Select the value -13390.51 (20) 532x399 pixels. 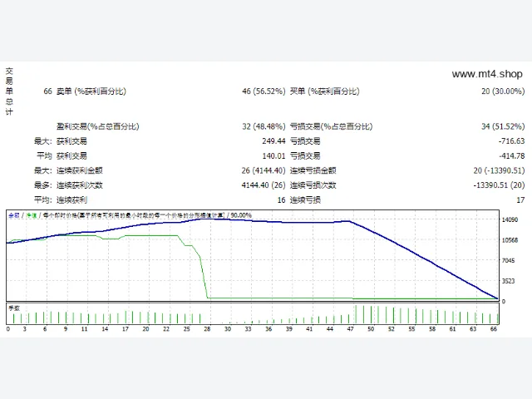click(x=499, y=185)
